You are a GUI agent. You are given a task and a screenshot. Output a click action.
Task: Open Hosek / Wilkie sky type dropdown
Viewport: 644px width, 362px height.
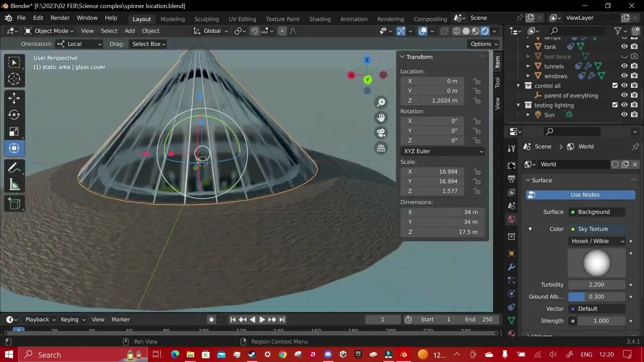point(597,241)
